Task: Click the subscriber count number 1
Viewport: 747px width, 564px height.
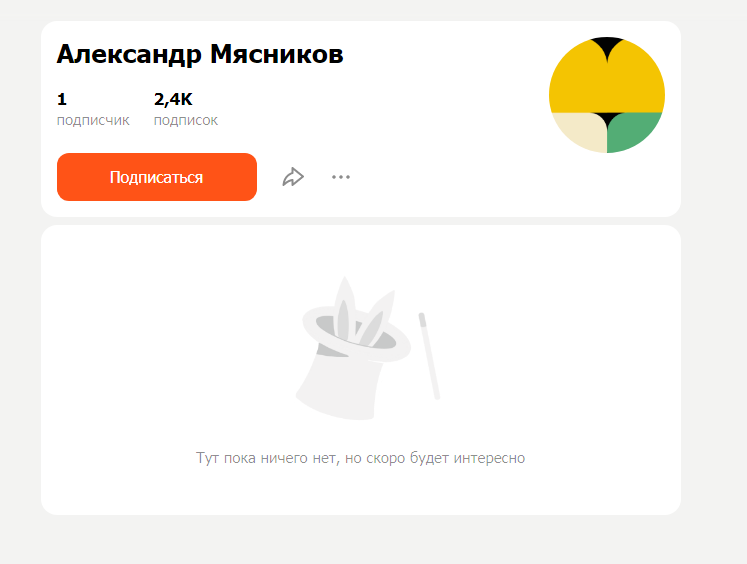Action: click(62, 99)
